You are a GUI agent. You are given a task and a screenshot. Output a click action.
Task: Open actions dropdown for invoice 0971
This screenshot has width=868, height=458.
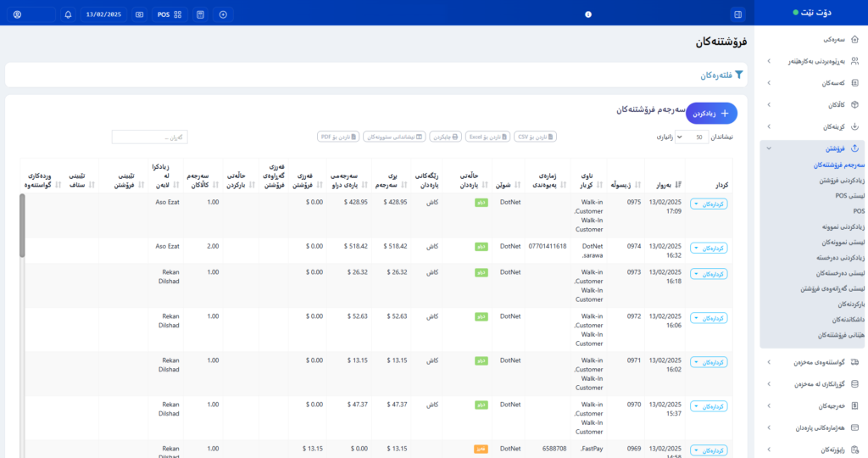(709, 362)
